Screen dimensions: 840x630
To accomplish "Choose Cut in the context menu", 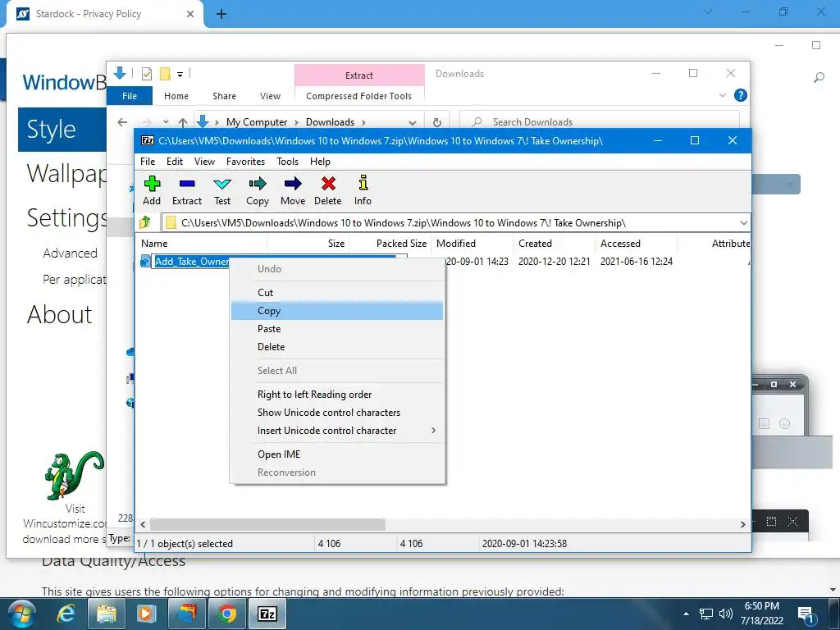I will [337, 293].
